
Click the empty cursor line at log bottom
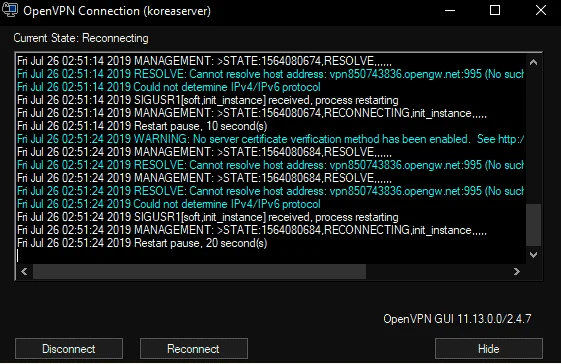[x=271, y=256]
